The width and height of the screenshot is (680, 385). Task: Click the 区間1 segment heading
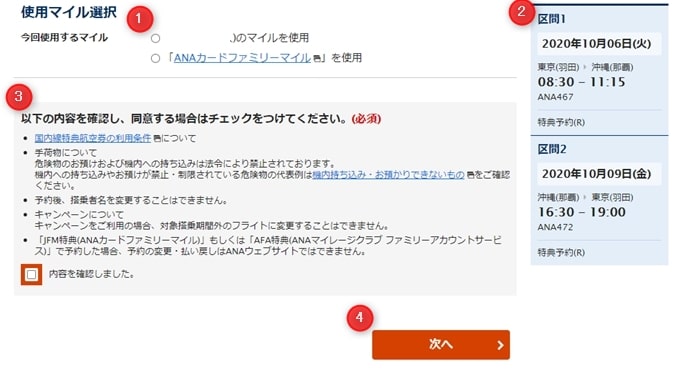pyautogui.click(x=552, y=19)
